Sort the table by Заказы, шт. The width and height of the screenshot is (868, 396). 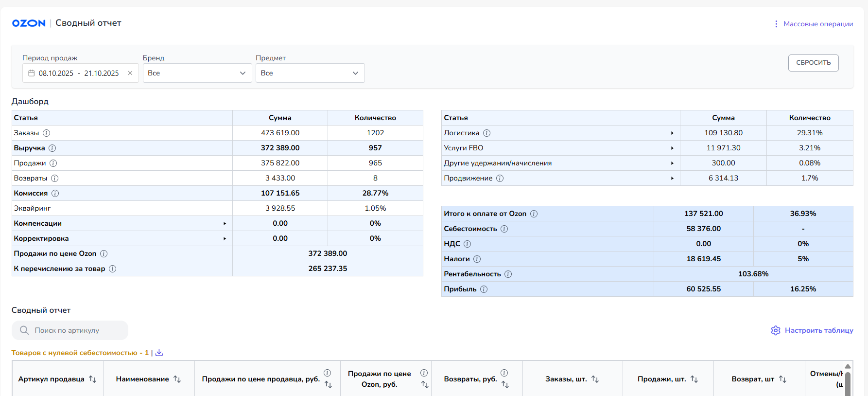[595, 379]
